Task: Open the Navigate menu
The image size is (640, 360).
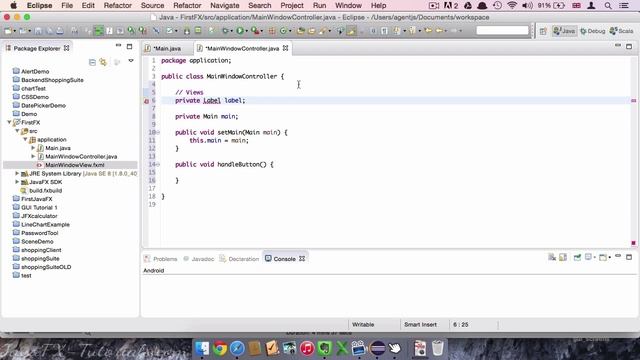Action: (224, 5)
